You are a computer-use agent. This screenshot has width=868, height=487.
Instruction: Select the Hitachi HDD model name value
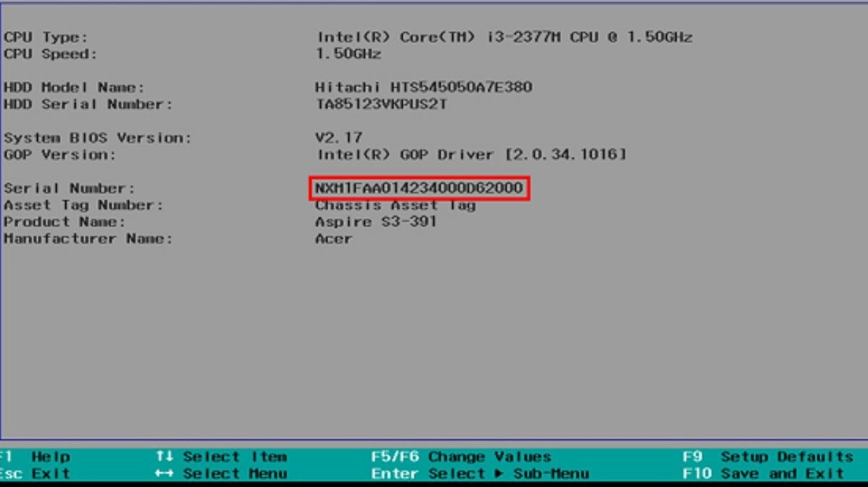(x=423, y=88)
